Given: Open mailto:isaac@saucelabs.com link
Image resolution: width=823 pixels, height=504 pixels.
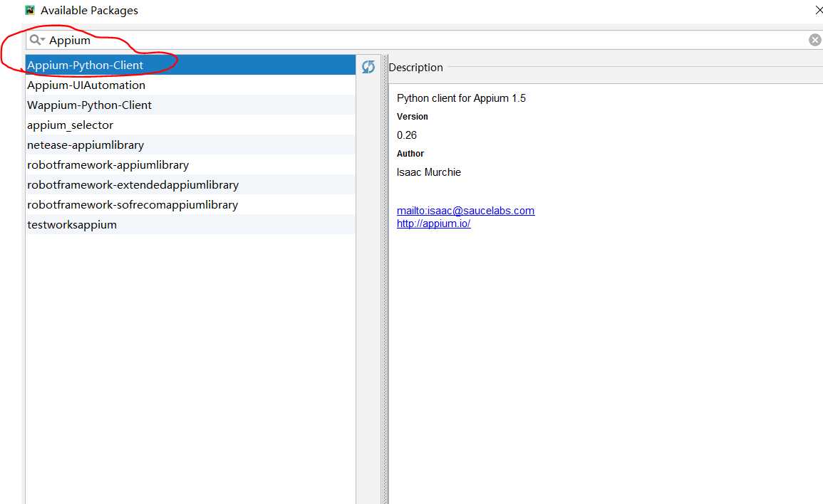Looking at the screenshot, I should coord(465,211).
